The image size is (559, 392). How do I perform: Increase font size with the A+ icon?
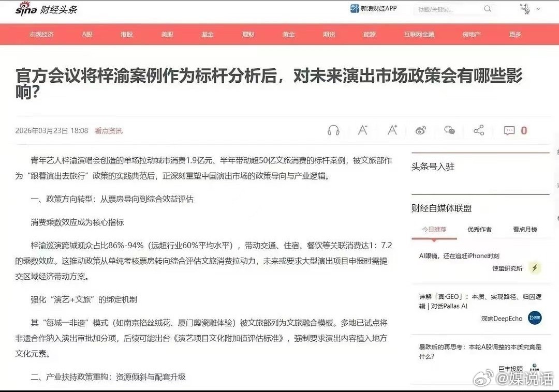pyautogui.click(x=392, y=130)
